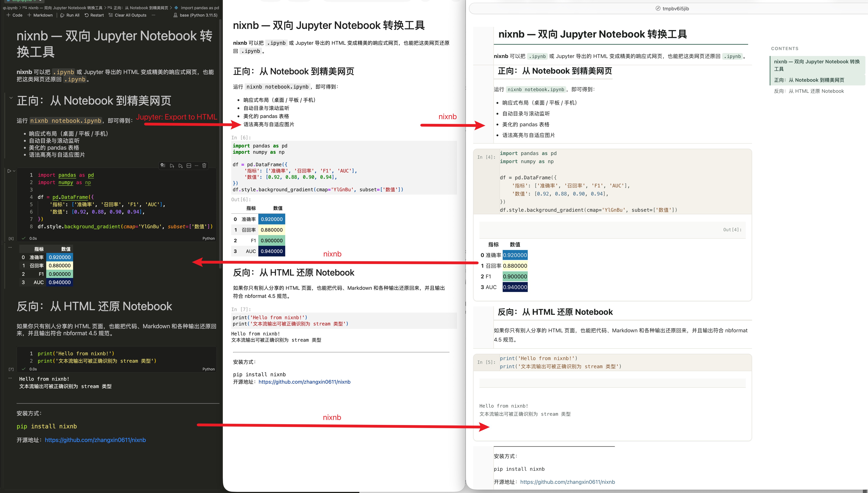Click the '反向：从 HTML 还原 Notebook' heading in VS Code
The height and width of the screenshot is (493, 868).
[94, 307]
